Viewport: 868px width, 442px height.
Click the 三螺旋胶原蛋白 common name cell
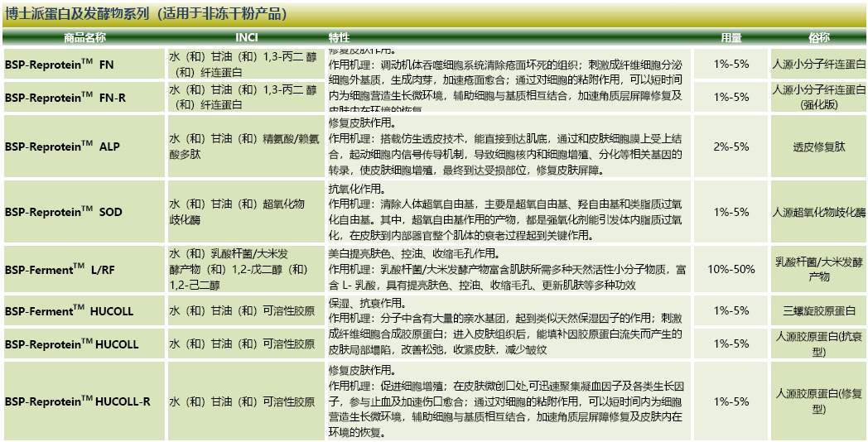818,311
